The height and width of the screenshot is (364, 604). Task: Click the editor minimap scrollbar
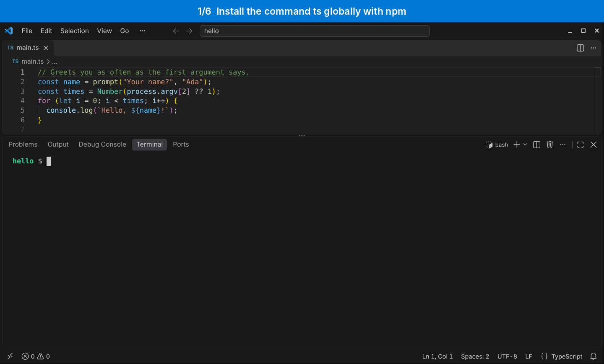pos(598,101)
